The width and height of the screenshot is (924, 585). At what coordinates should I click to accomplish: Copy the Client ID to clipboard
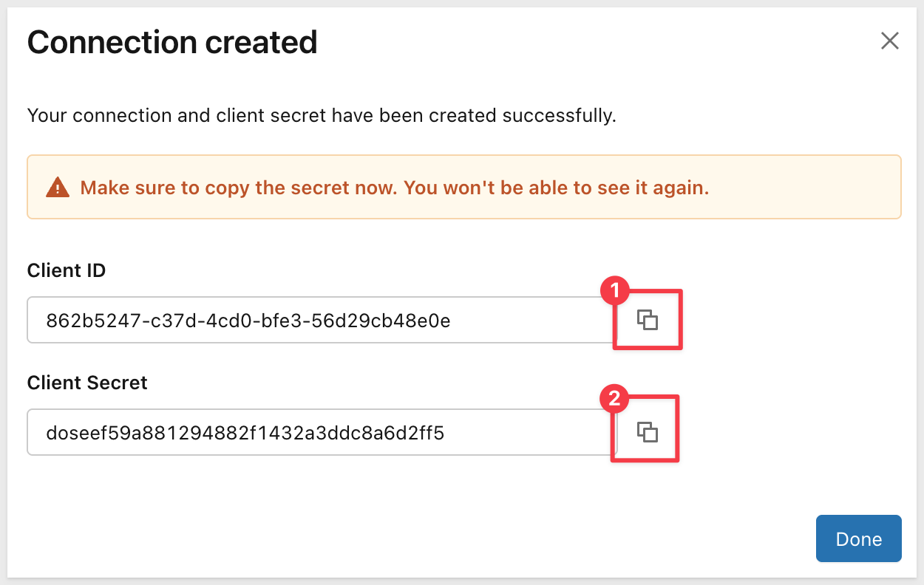pos(648,321)
